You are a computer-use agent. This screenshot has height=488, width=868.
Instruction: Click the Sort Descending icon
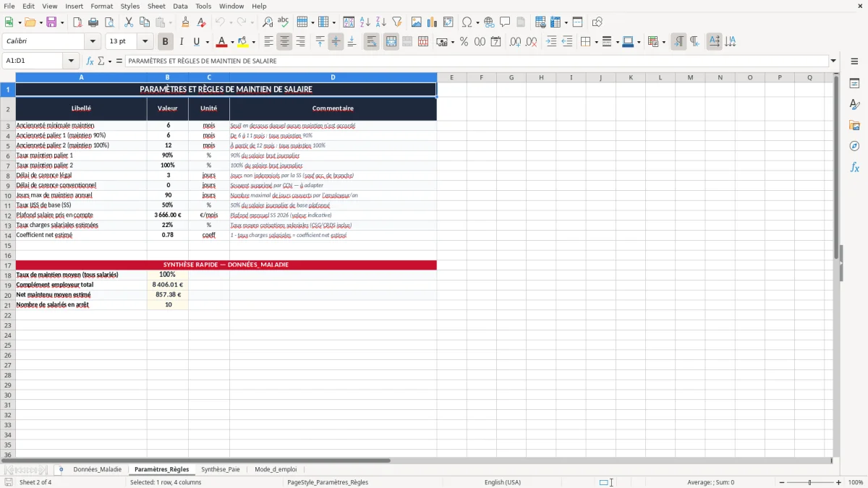(380, 22)
